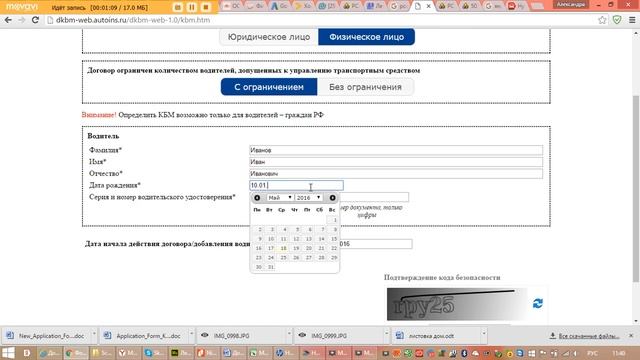Screen dimensions: 640x360
Task: Switch to the first Google-logo browser tab
Action: (398, 6)
